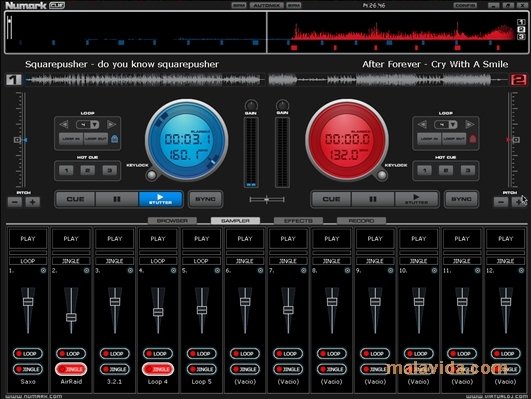531x399 pixels.
Task: Pause deck 2 playback
Action: pos(373,199)
